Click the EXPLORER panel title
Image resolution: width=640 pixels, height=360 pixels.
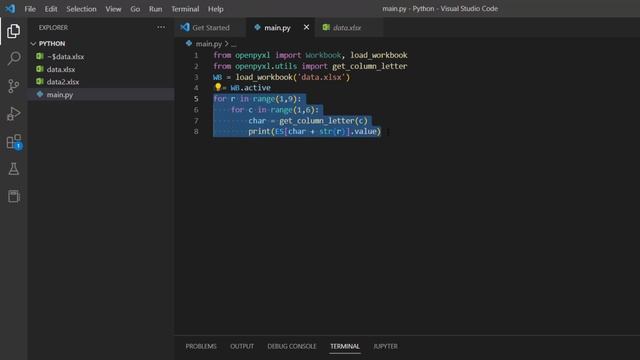pyautogui.click(x=53, y=27)
